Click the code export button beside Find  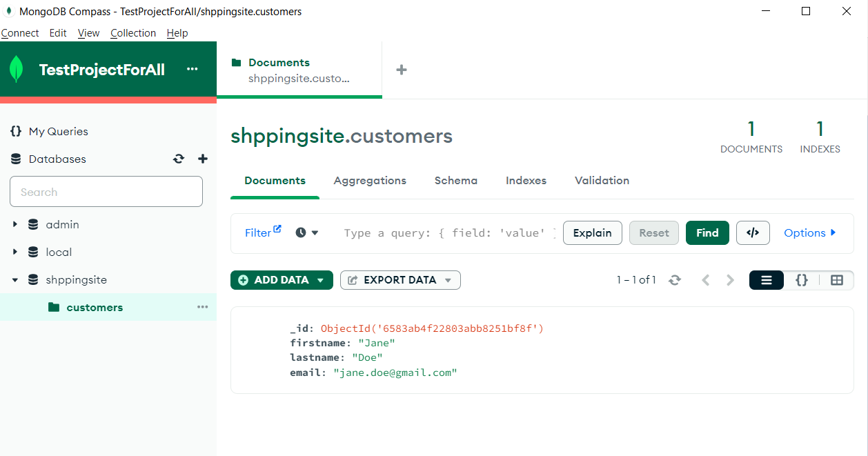753,233
